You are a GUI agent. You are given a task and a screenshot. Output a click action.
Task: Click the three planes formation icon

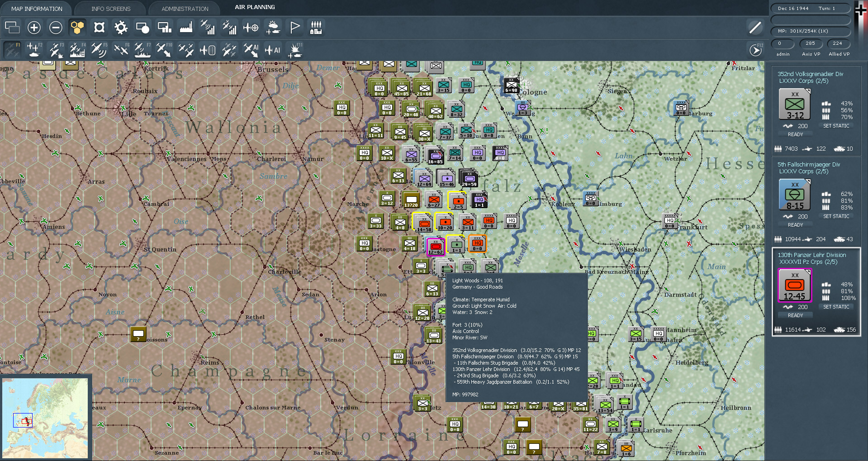[186, 50]
